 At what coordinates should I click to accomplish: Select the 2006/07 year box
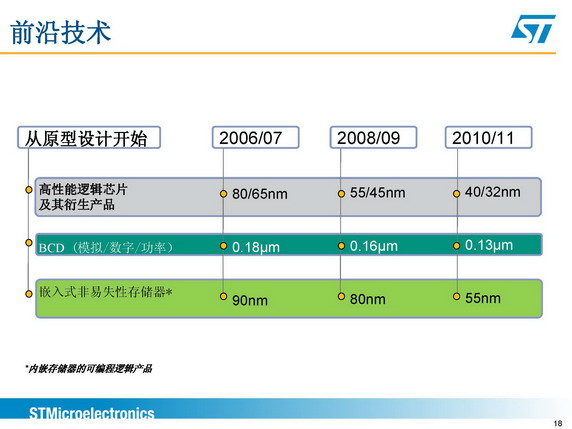[x=255, y=138]
